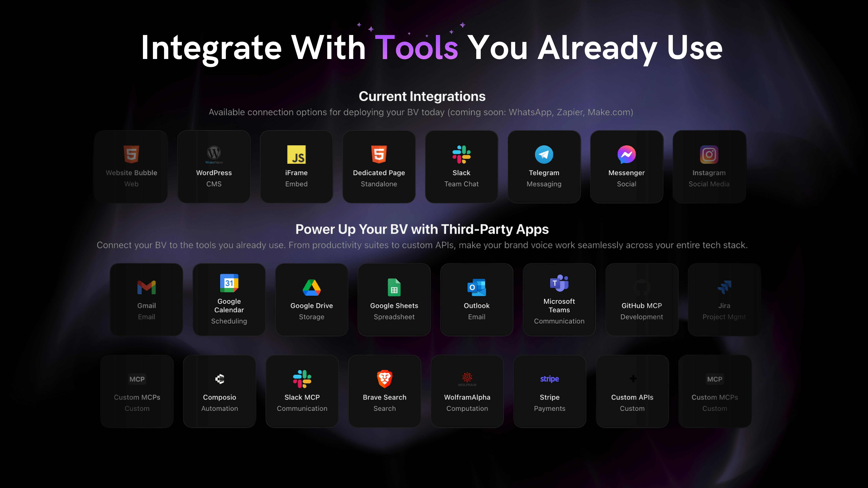Click the iFrame JS icon

(x=297, y=154)
